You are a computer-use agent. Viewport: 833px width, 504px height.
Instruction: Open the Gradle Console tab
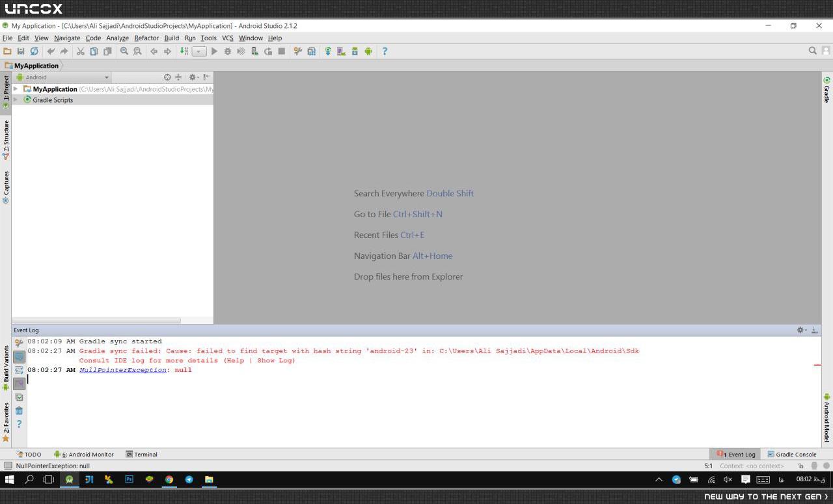point(792,455)
